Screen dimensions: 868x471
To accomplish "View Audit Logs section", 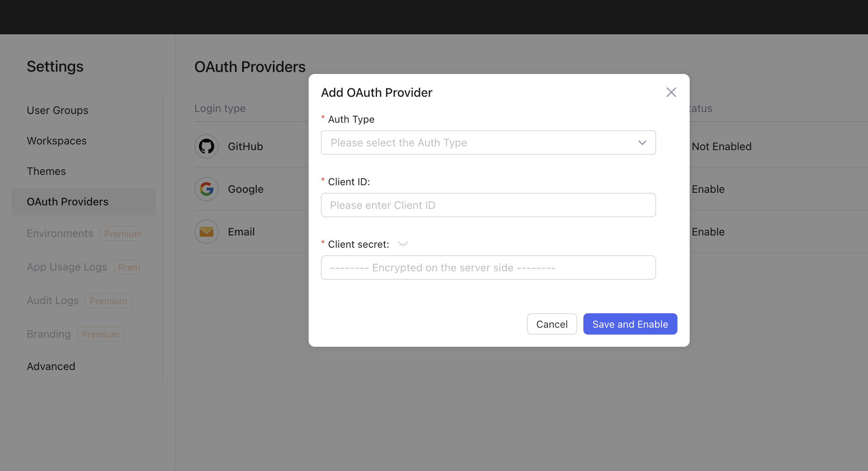I will click(53, 300).
